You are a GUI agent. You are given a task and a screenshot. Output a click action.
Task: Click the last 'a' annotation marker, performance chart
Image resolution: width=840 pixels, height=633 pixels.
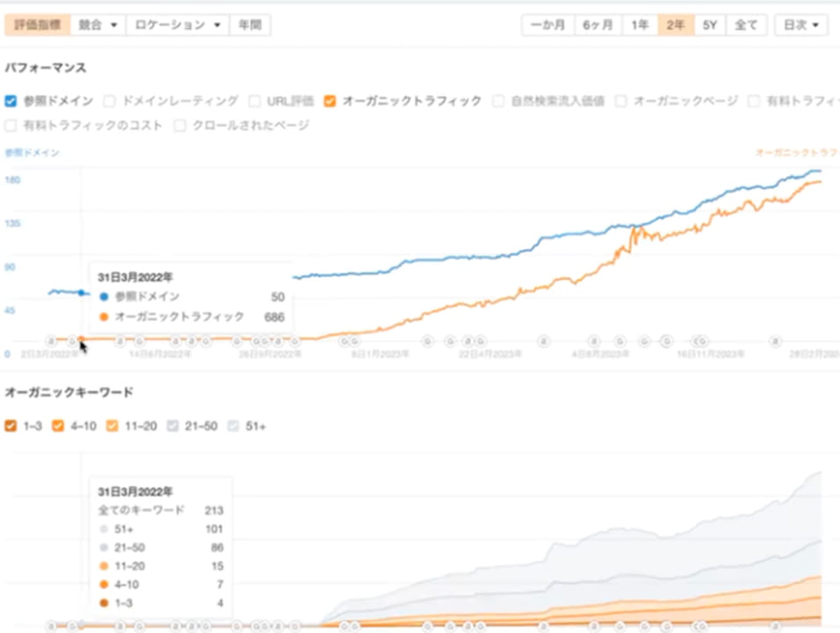(x=775, y=341)
